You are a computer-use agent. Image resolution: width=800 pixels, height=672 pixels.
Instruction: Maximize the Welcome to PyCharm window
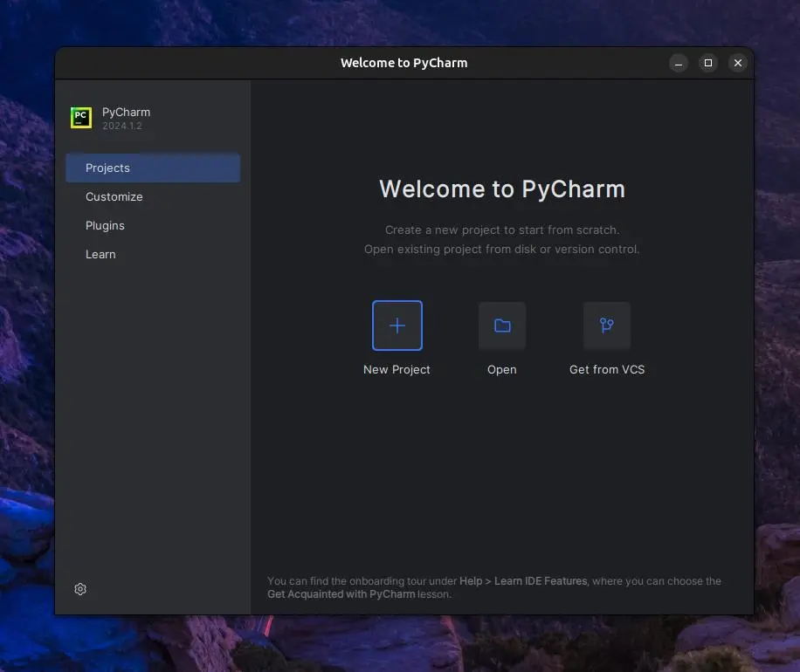(x=708, y=63)
